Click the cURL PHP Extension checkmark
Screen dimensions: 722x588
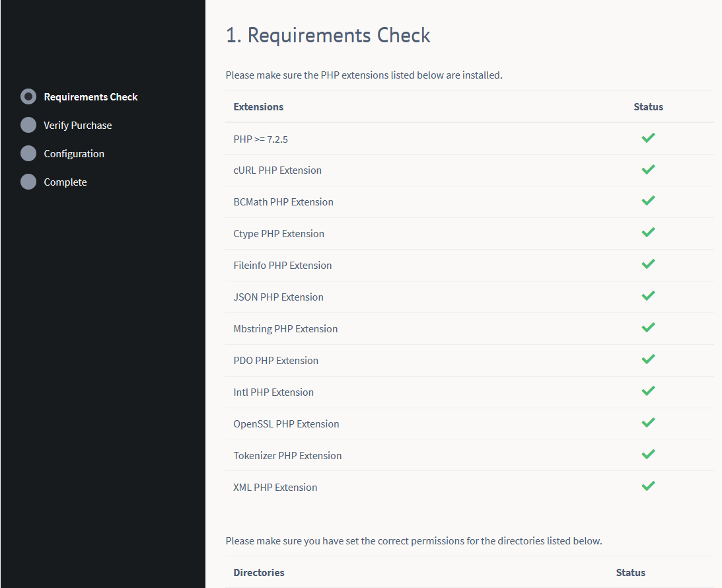[x=648, y=169]
